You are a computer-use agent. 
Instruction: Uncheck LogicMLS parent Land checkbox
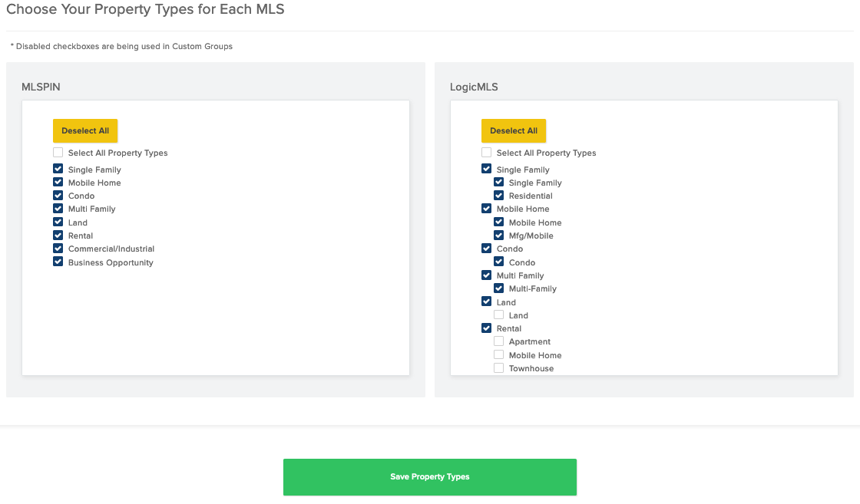click(x=487, y=301)
